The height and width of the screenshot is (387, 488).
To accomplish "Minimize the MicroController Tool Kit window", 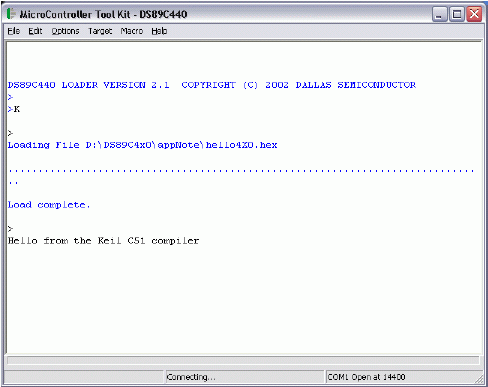I will pyautogui.click(x=439, y=14).
